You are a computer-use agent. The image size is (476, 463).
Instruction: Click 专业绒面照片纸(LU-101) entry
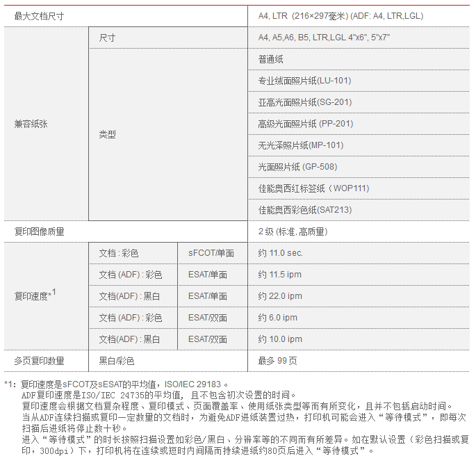coord(304,81)
